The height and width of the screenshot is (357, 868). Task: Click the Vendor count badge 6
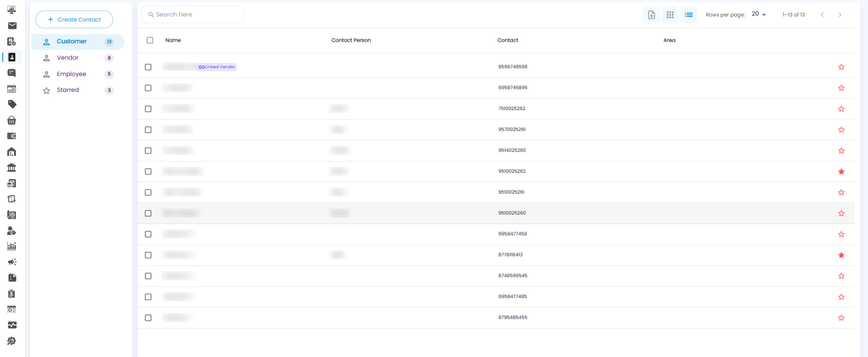click(x=109, y=58)
